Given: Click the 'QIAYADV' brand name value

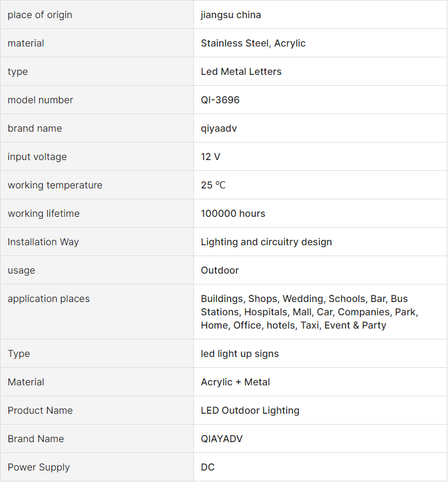Looking at the screenshot, I should click(x=222, y=439).
